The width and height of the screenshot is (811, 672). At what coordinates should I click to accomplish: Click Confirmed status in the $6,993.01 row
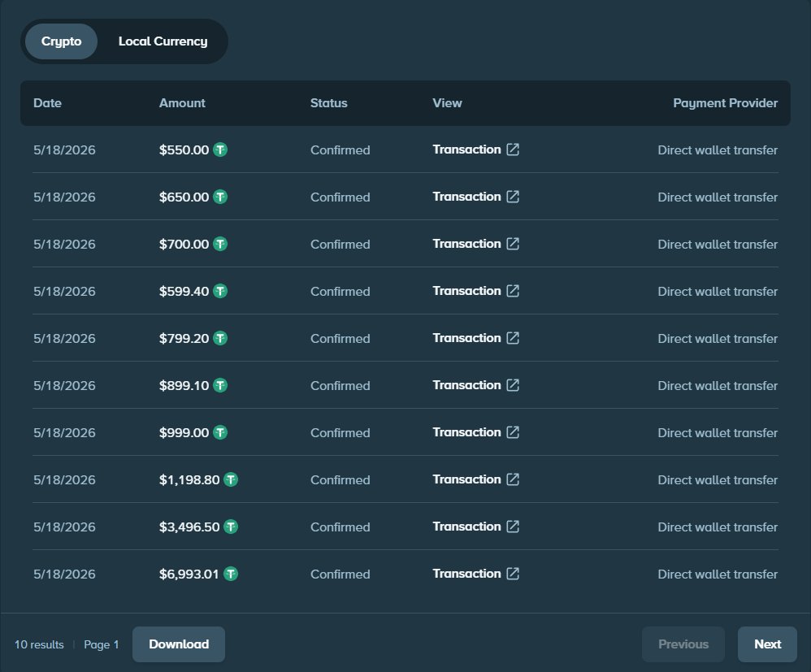pyautogui.click(x=340, y=574)
